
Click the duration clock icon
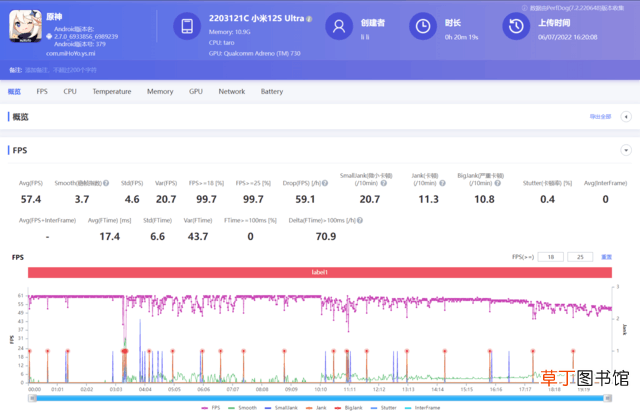coord(423,26)
